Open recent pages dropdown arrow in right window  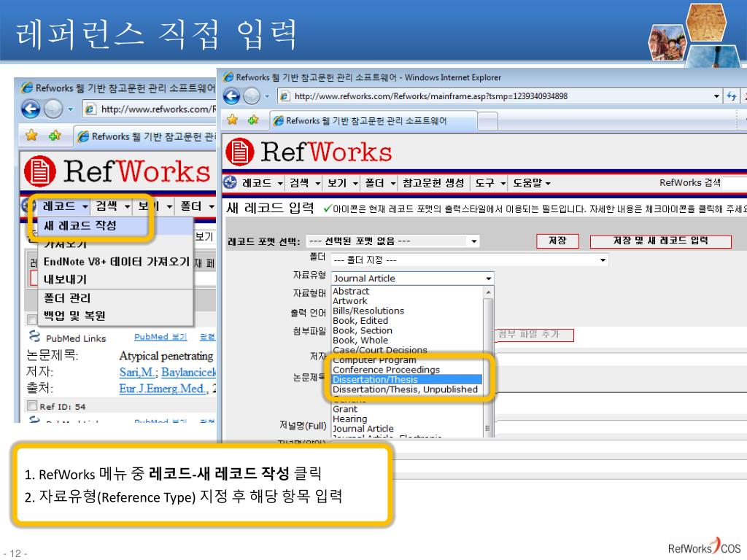(x=267, y=96)
